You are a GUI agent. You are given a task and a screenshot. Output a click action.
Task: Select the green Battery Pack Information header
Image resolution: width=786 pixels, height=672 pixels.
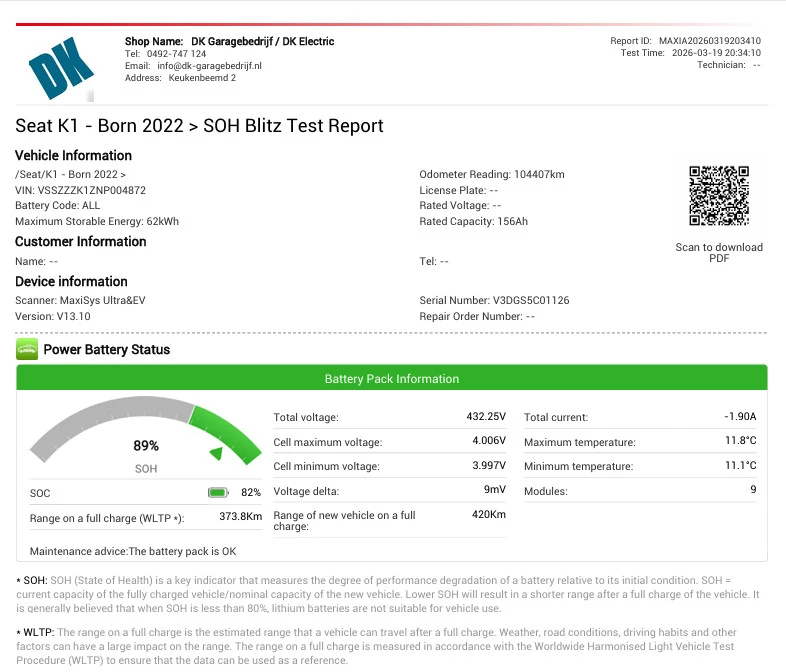click(x=392, y=379)
